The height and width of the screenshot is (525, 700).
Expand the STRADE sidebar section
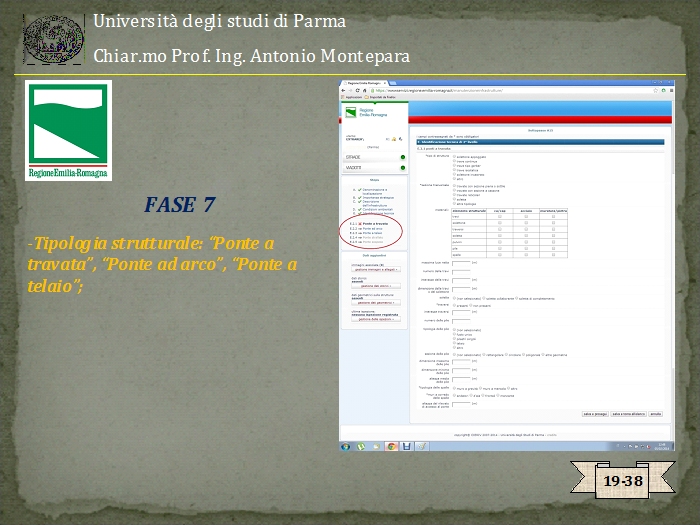pos(354,157)
